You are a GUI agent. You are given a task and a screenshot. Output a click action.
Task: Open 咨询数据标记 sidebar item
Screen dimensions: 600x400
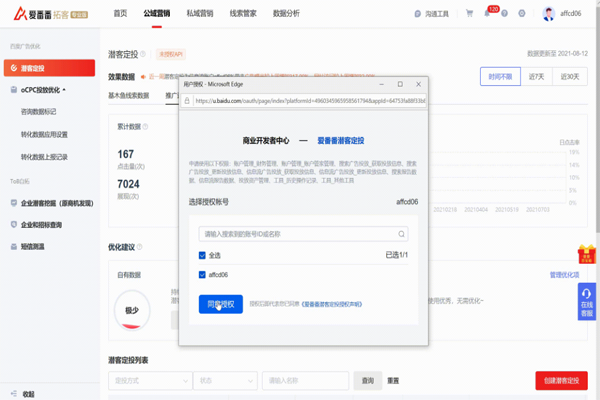[x=38, y=111]
